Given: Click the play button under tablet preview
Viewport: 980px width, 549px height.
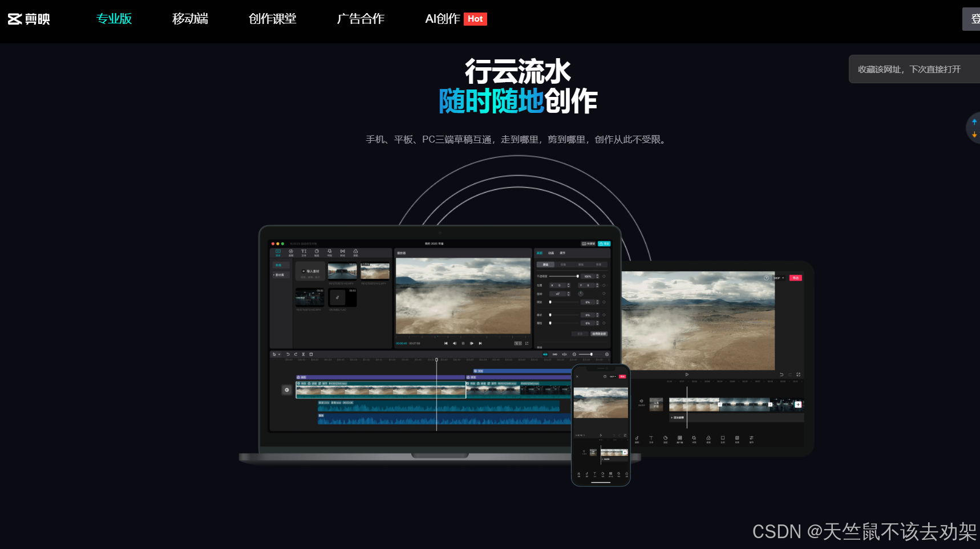Looking at the screenshot, I should (x=687, y=375).
